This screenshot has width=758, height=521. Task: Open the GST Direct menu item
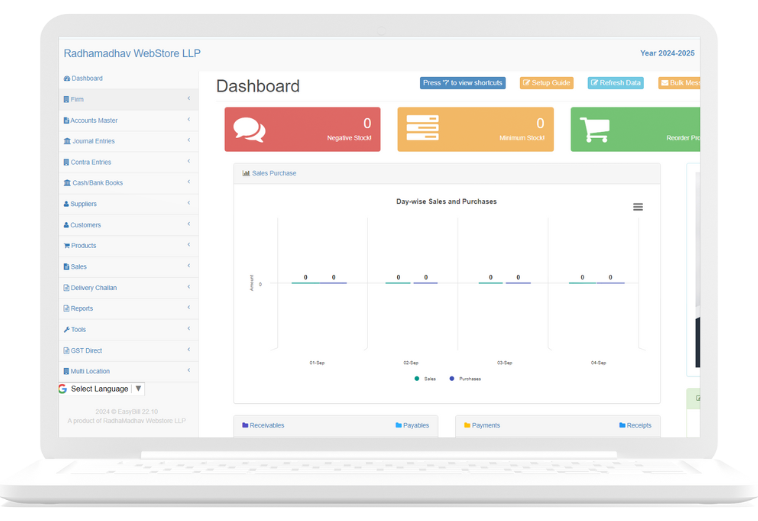(x=129, y=350)
